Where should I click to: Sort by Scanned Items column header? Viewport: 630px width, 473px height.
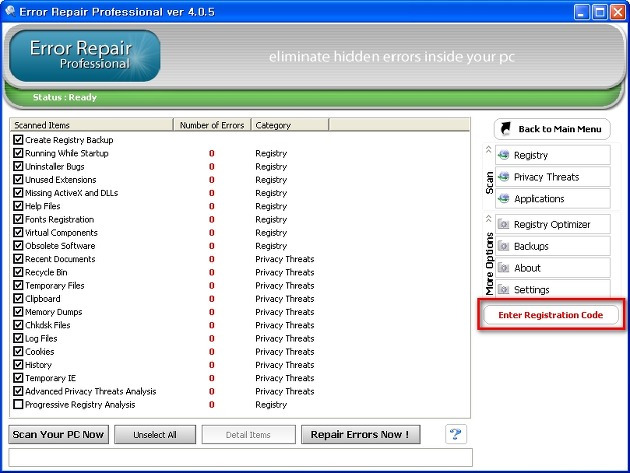[92, 125]
